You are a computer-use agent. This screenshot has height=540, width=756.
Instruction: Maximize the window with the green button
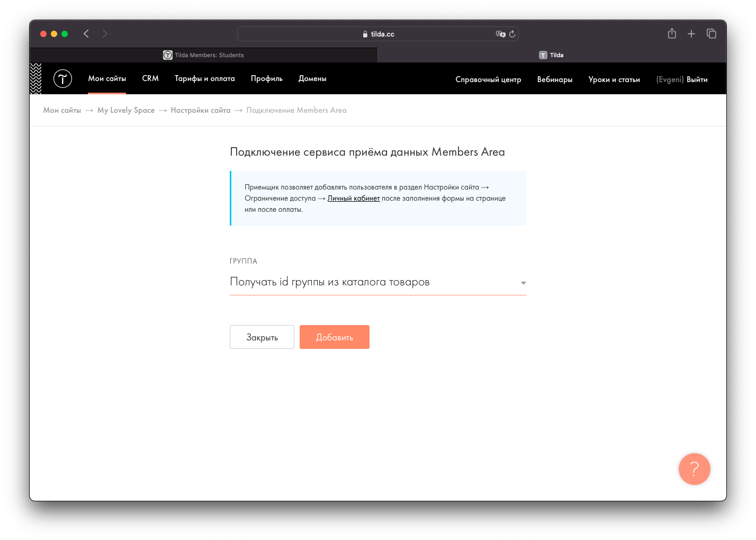coord(65,34)
